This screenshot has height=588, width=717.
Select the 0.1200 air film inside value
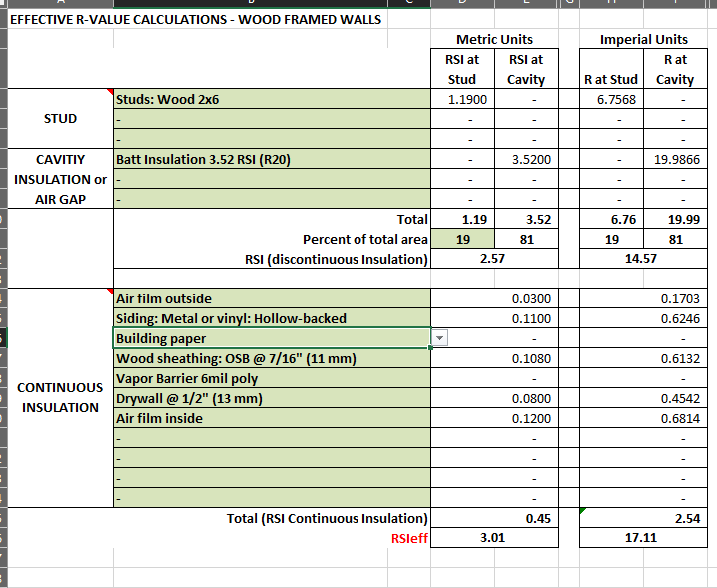494,418
